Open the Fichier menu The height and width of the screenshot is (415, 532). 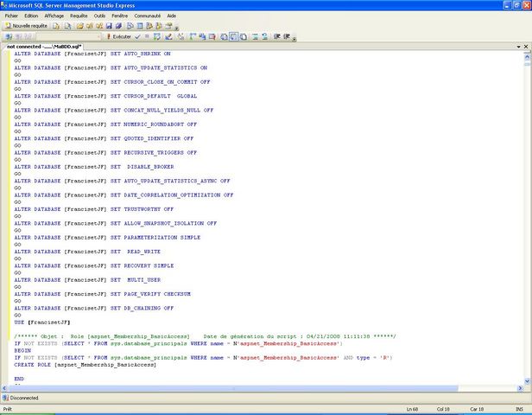11,16
